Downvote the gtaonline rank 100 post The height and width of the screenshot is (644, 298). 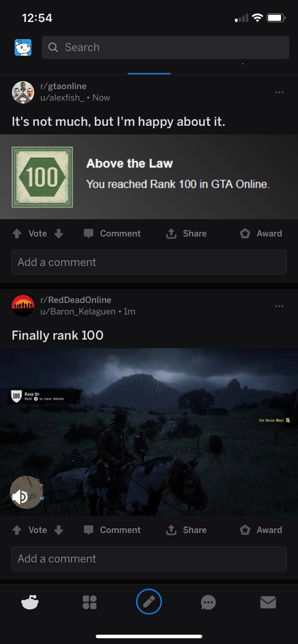point(59,234)
